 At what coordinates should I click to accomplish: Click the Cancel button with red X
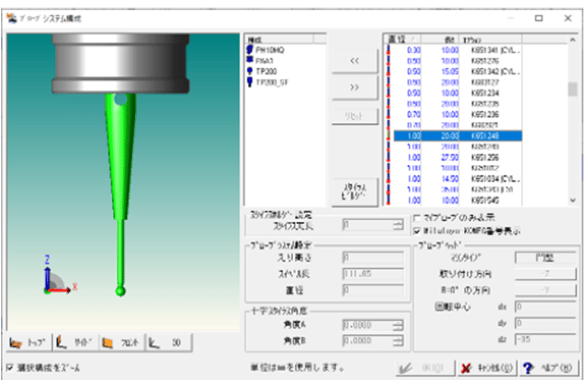(x=487, y=368)
